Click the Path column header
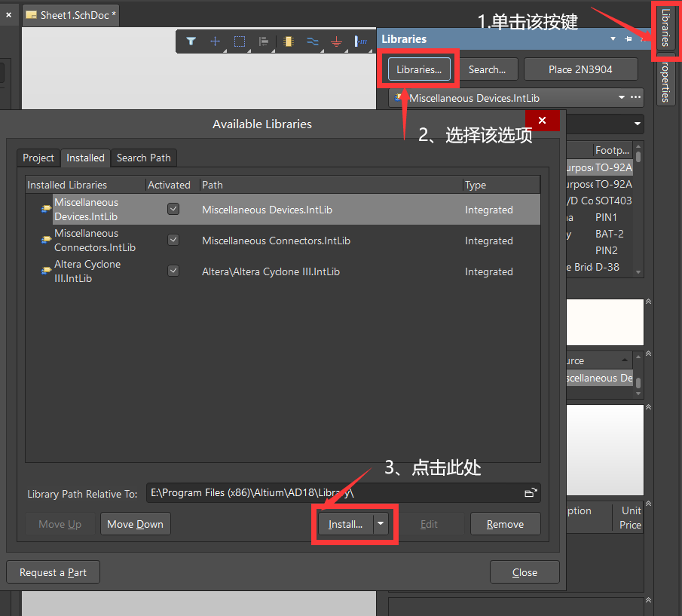 [331, 185]
